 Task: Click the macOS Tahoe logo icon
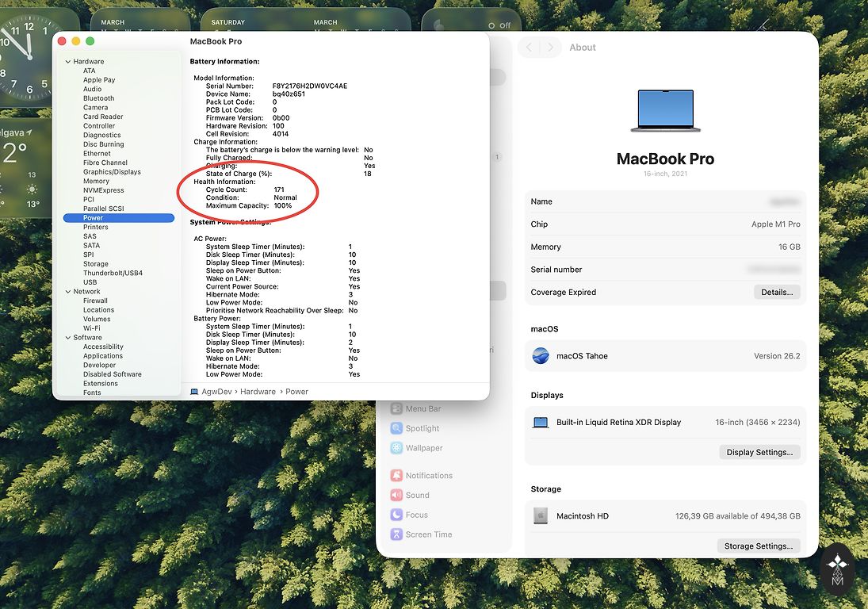pyautogui.click(x=541, y=356)
